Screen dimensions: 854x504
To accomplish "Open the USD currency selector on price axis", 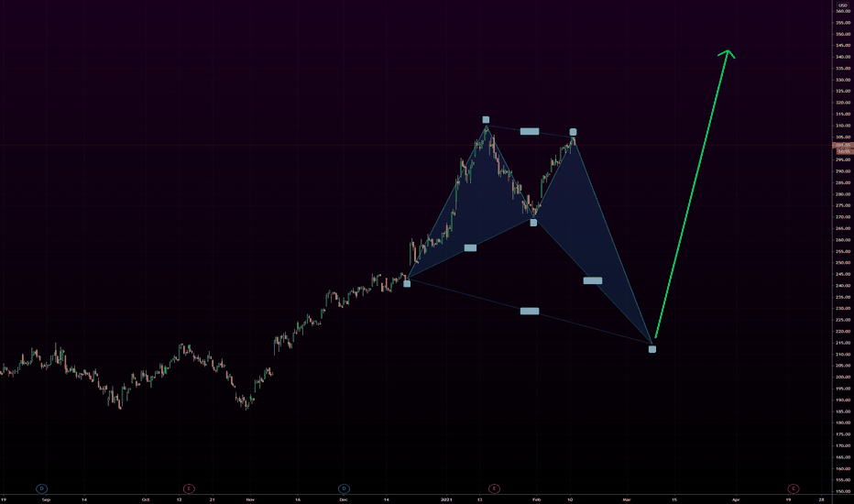I will coord(843,5).
